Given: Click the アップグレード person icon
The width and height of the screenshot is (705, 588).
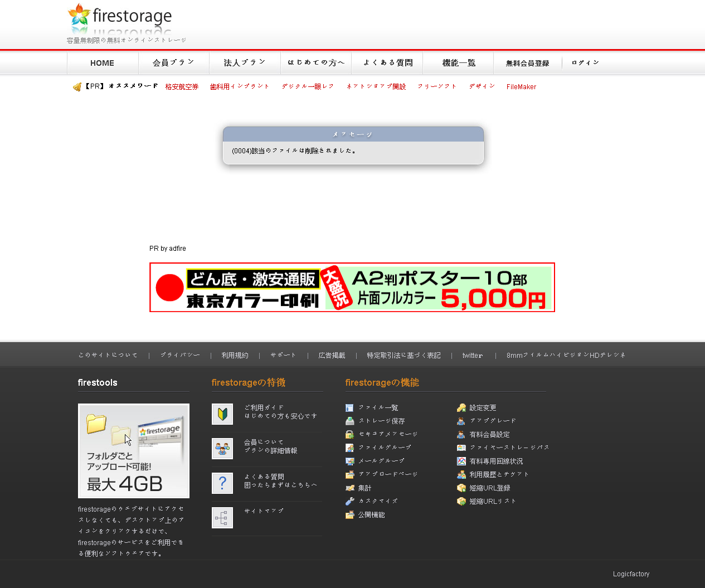Looking at the screenshot, I should 461,421.
